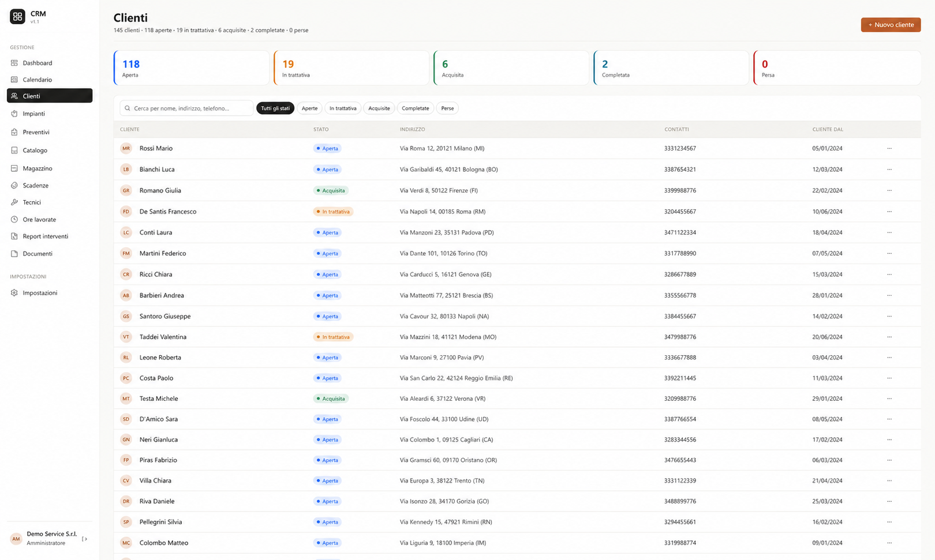935x560 pixels.
Task: Open row actions for Rossi Mario
Action: coord(889,148)
